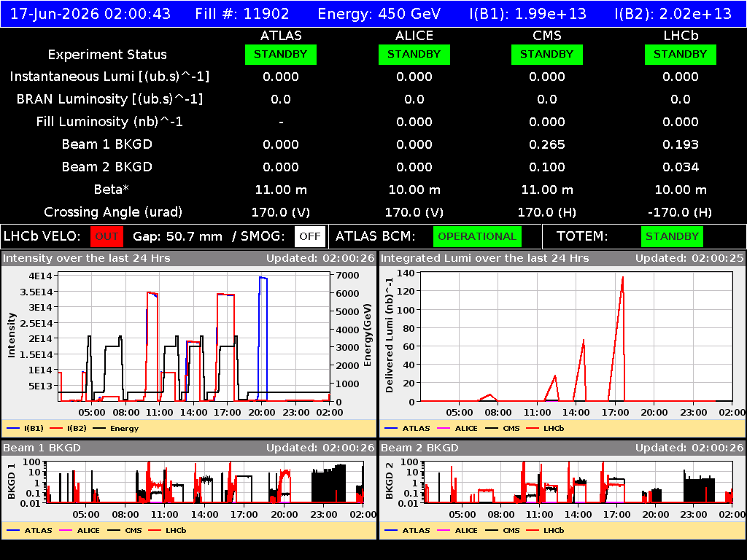747x560 pixels.
Task: Click the Integrated Lumi Updated: 02:00:25 timestamp
Action: [689, 259]
